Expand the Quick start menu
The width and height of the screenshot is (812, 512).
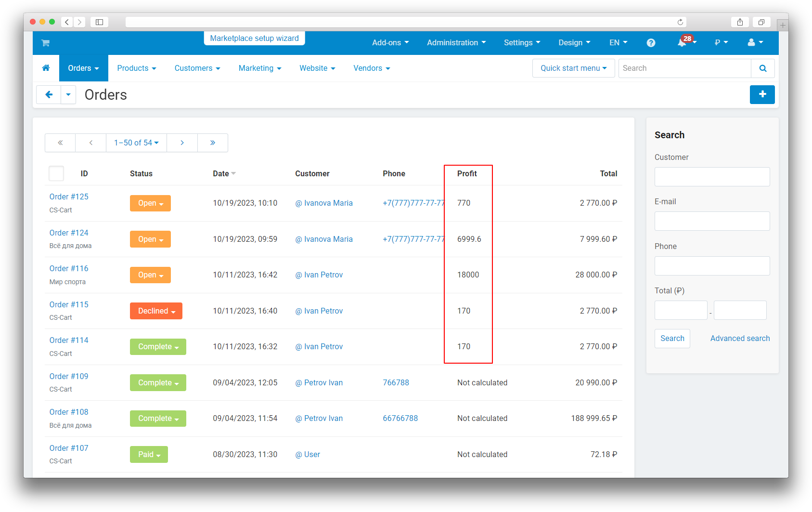pos(573,68)
